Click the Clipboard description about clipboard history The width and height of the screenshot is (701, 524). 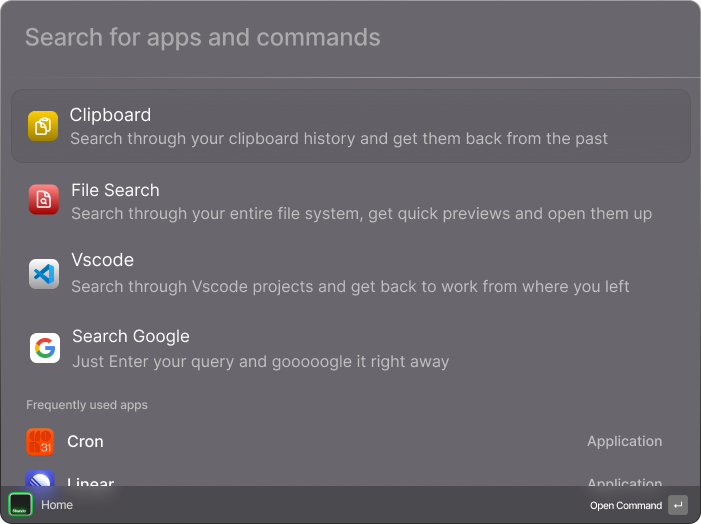pyautogui.click(x=338, y=139)
